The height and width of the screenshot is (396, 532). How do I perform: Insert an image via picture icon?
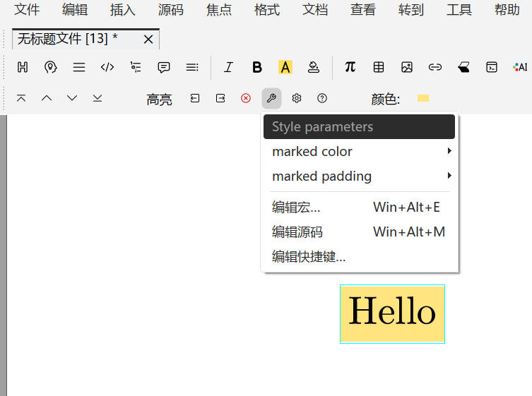[x=407, y=67]
